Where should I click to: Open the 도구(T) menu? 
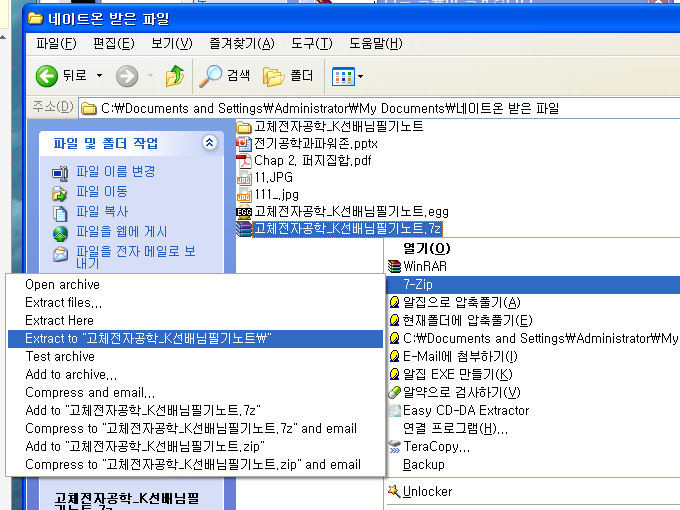311,43
